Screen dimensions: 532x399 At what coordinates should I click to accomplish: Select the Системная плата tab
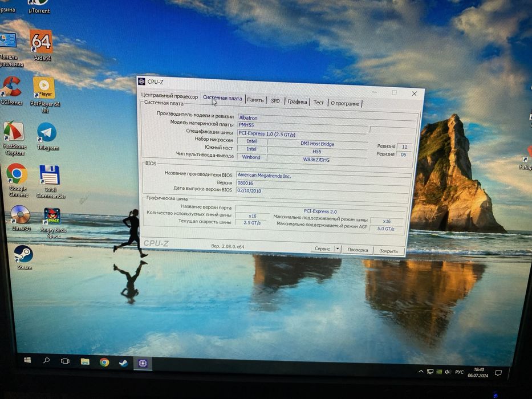[x=222, y=97]
